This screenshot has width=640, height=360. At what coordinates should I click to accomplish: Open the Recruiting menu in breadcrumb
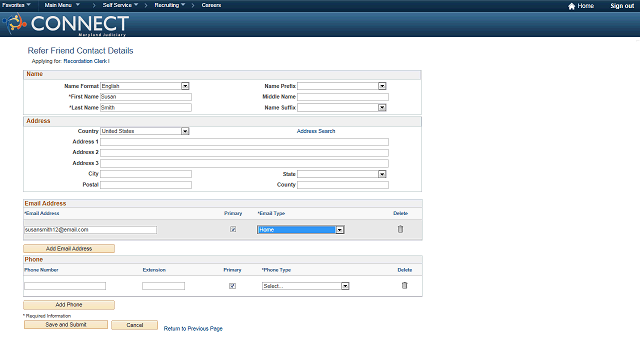(170, 5)
